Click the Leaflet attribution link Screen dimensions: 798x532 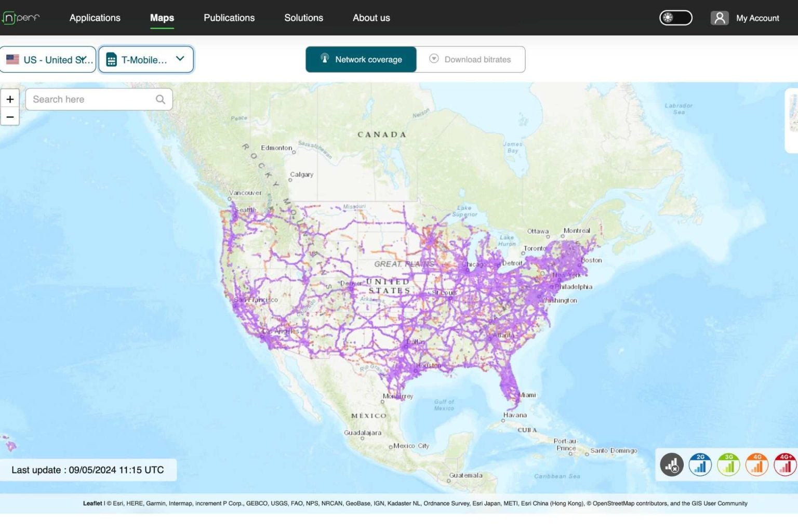pos(92,503)
